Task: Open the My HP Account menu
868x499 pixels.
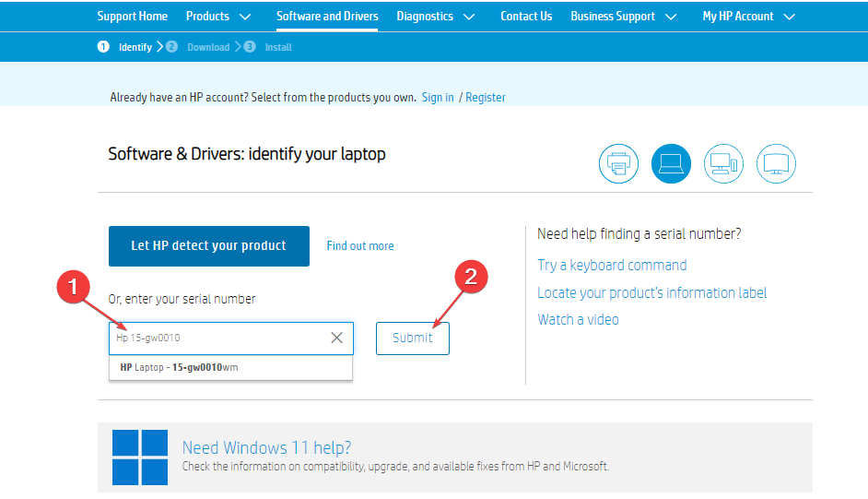Action: (x=738, y=16)
